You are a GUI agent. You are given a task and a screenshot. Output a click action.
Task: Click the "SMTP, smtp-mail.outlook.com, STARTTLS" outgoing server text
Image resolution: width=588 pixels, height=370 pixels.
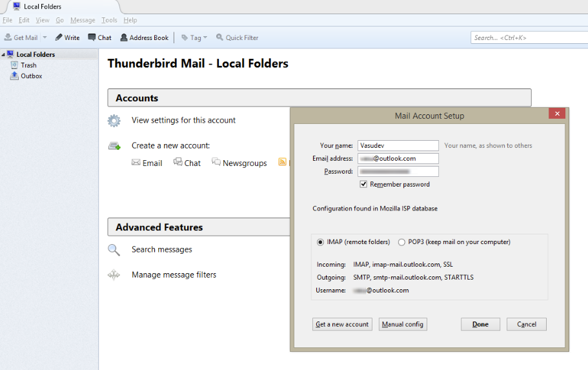[x=413, y=277]
